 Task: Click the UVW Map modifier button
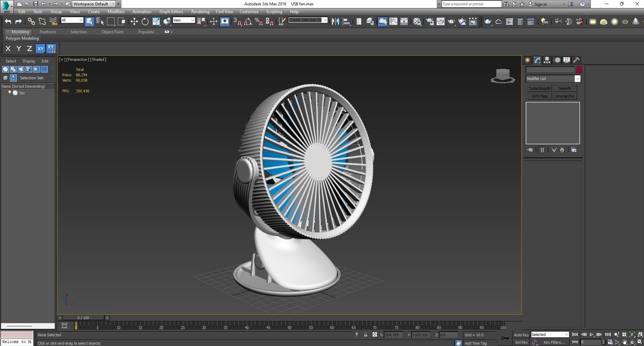[539, 96]
